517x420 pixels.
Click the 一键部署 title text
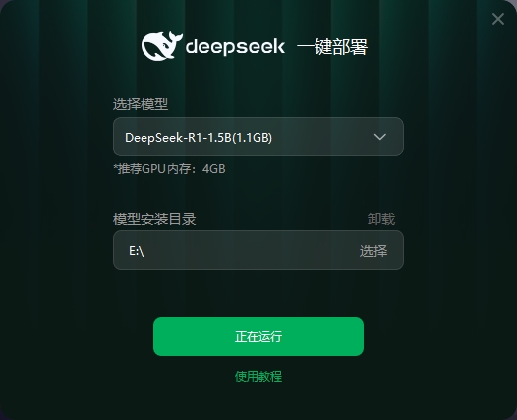(x=332, y=46)
